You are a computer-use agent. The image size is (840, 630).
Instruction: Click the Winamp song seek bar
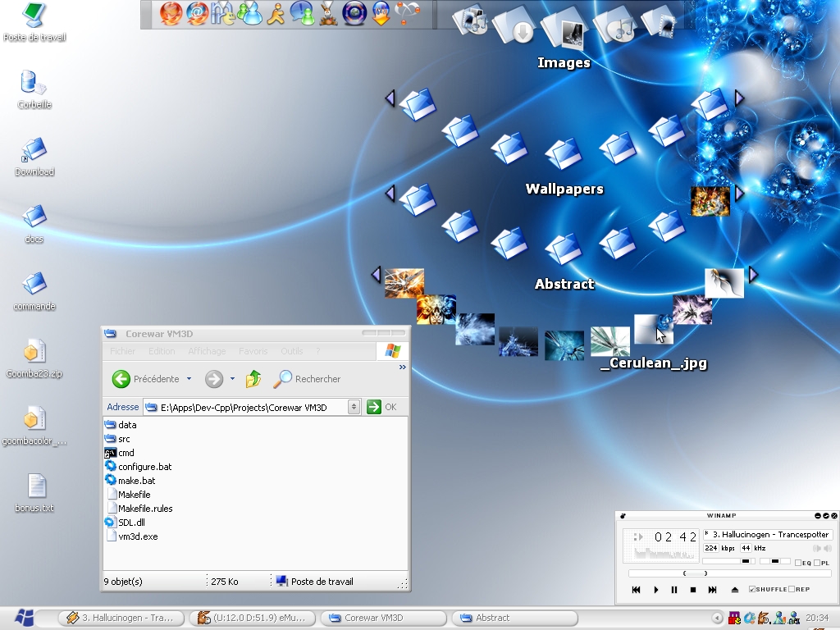pos(730,573)
